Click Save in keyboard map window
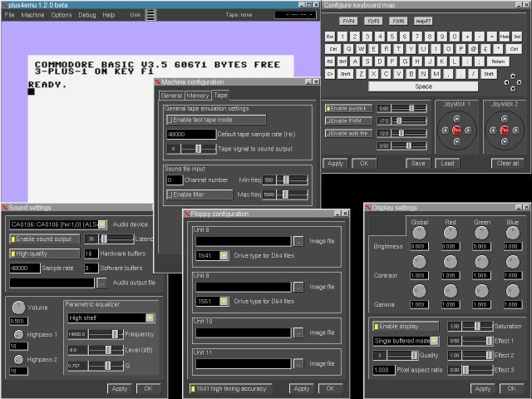532x399 pixels. (418, 164)
